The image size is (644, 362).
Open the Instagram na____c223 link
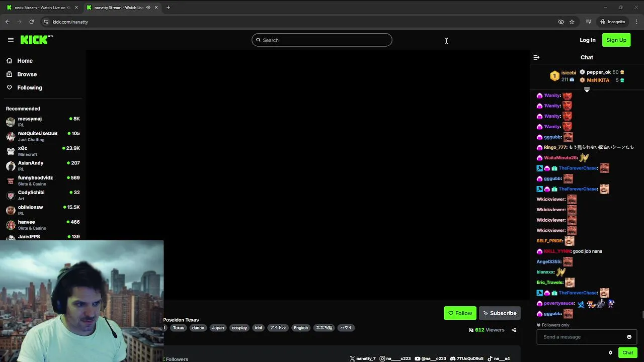pos(395,358)
